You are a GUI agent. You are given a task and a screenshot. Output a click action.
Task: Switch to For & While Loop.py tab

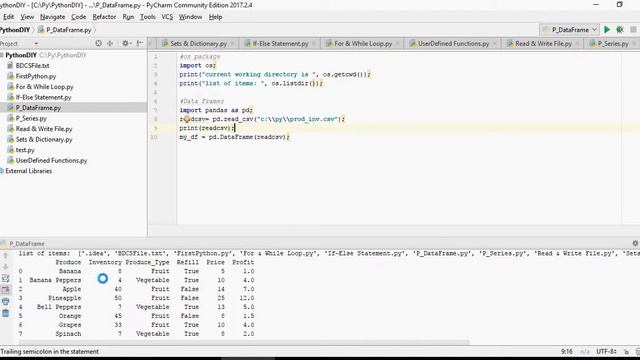pyautogui.click(x=363, y=44)
